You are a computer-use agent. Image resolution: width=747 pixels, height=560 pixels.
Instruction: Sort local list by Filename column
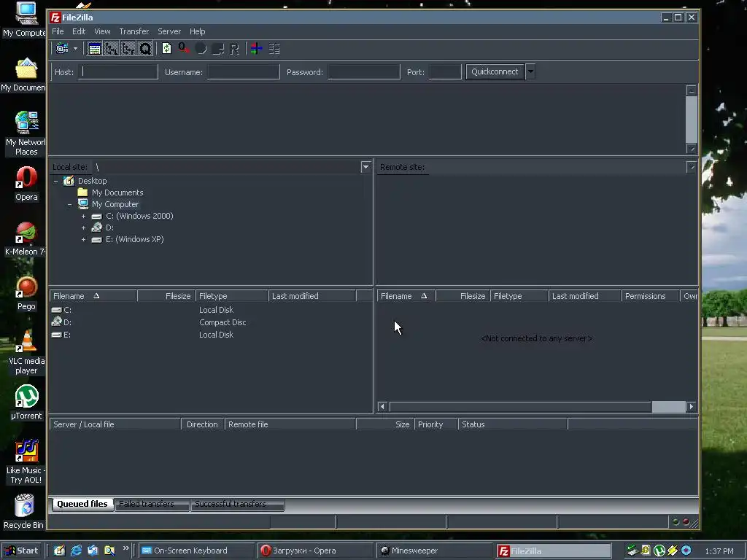coord(93,296)
